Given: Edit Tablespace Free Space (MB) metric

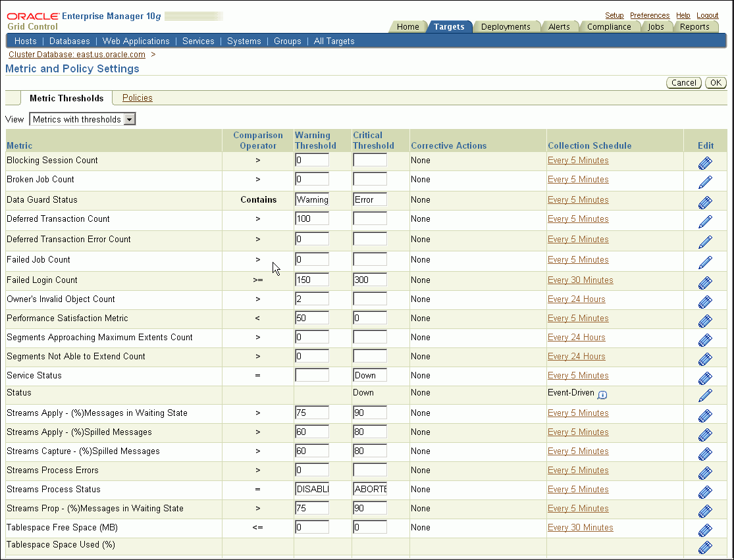Looking at the screenshot, I should [705, 530].
